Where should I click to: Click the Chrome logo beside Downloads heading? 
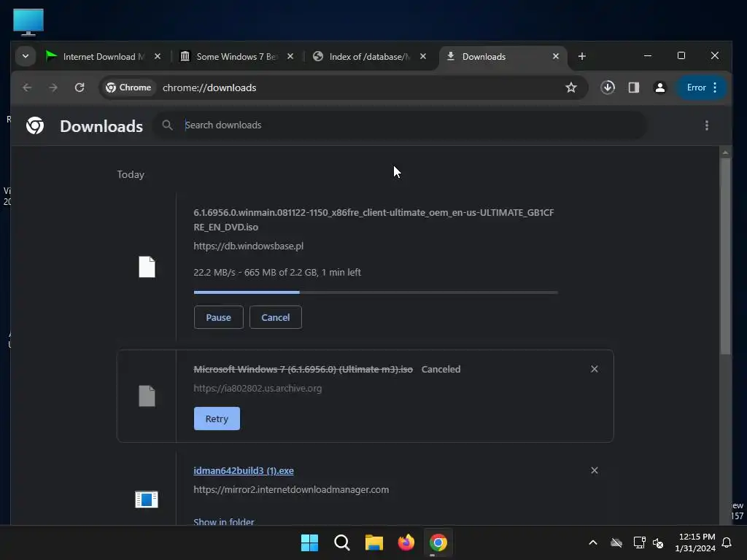(x=35, y=125)
